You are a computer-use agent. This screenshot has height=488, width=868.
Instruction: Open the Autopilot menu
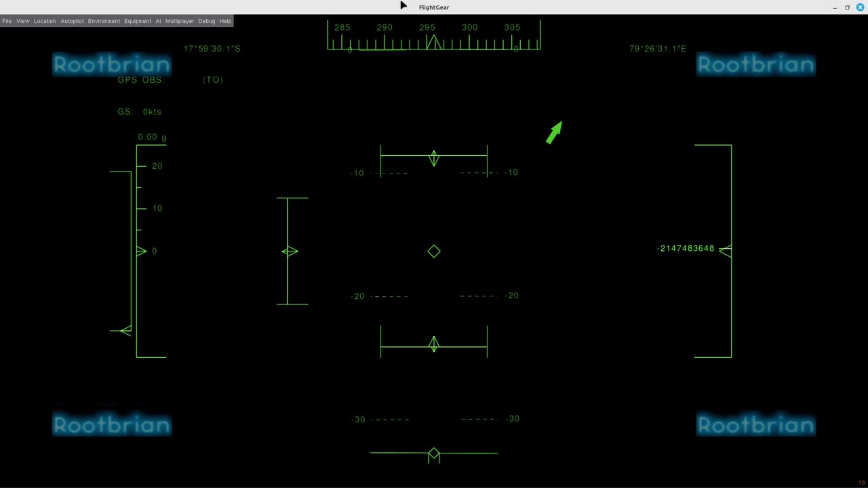click(x=72, y=21)
